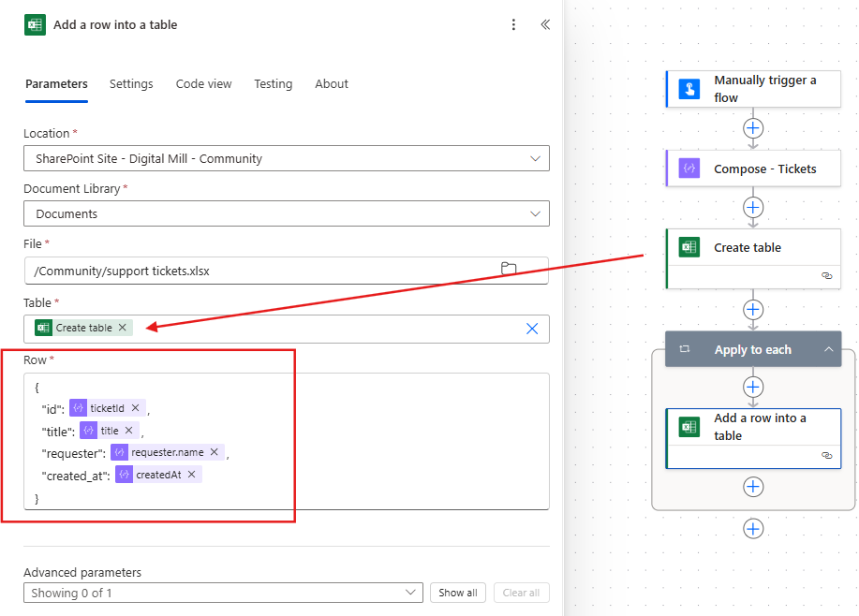
Task: Open the three-dot options menu
Action: [513, 24]
